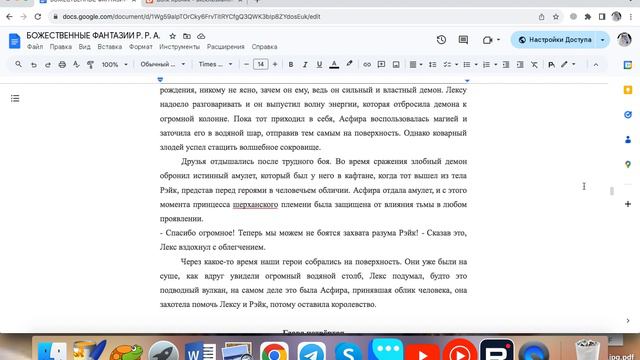Click the Настройки Доступа share button
This screenshot has width=640, height=360.
555,40
